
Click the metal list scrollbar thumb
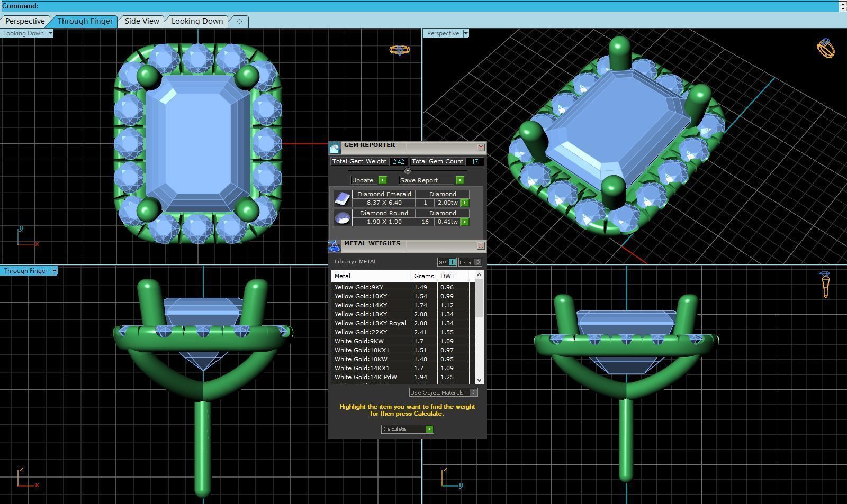(479, 299)
